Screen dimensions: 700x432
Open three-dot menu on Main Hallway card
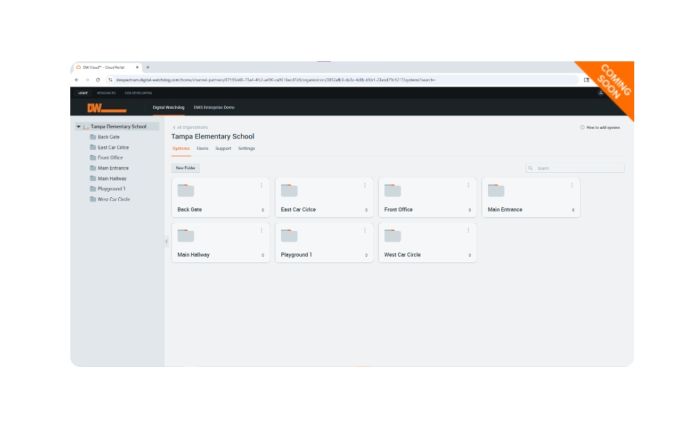pos(262,230)
